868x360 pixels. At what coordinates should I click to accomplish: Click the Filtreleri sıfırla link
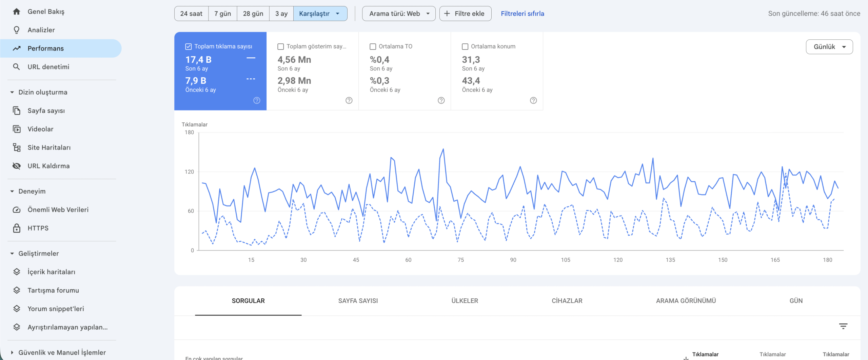click(x=522, y=14)
